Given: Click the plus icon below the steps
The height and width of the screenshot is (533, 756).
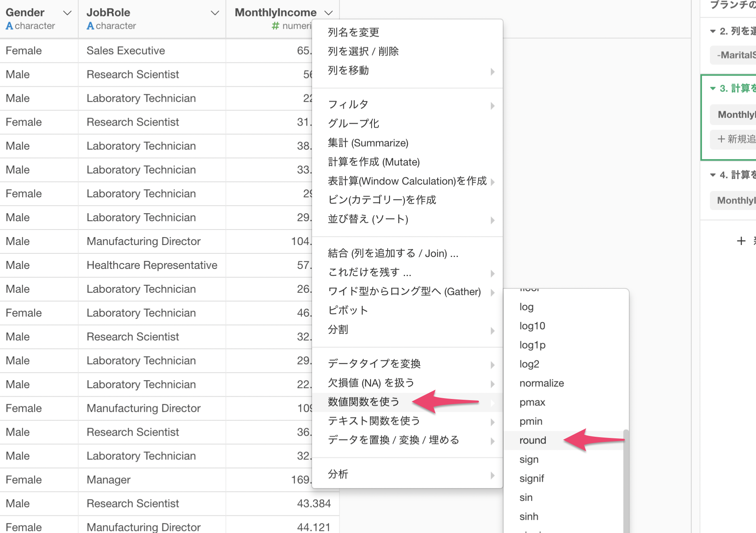Looking at the screenshot, I should [x=741, y=241].
